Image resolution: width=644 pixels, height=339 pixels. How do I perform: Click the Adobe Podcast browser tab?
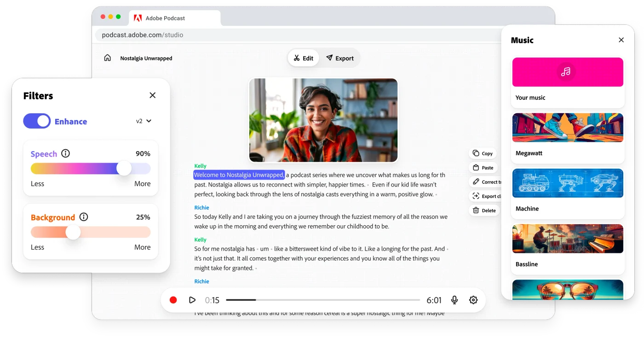pyautogui.click(x=175, y=18)
